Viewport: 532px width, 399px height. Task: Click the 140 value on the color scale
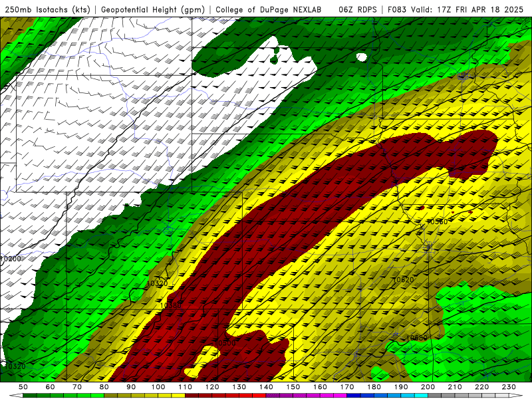[267, 387]
